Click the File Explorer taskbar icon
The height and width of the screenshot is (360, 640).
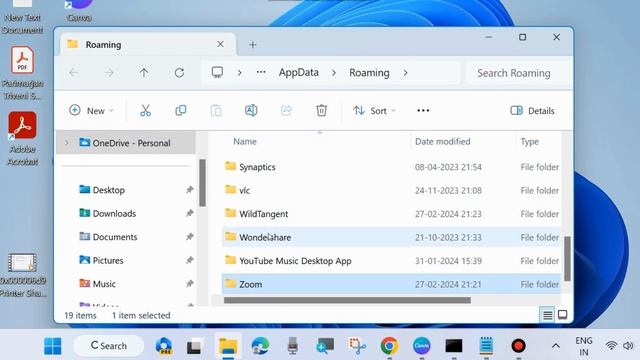(228, 346)
